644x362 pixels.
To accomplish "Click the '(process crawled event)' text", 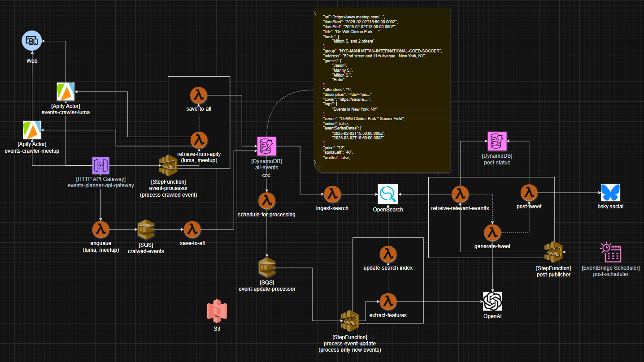I will (x=168, y=195).
